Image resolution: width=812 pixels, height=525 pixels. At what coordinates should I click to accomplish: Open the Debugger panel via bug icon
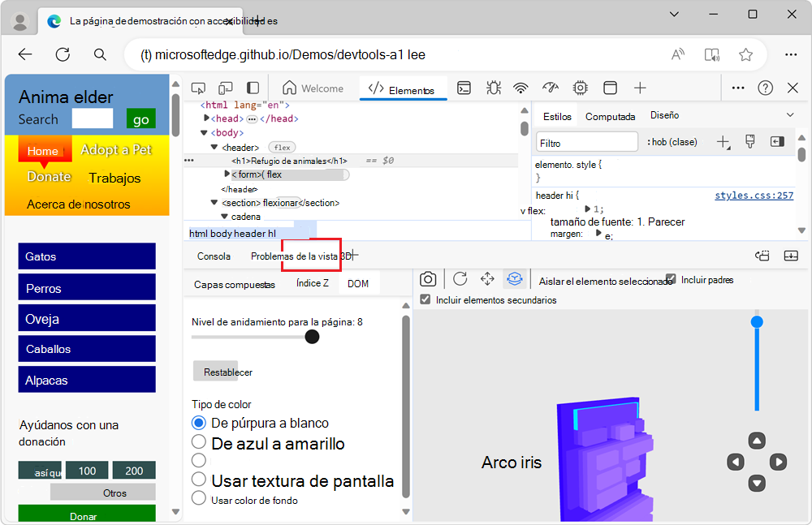pyautogui.click(x=493, y=88)
